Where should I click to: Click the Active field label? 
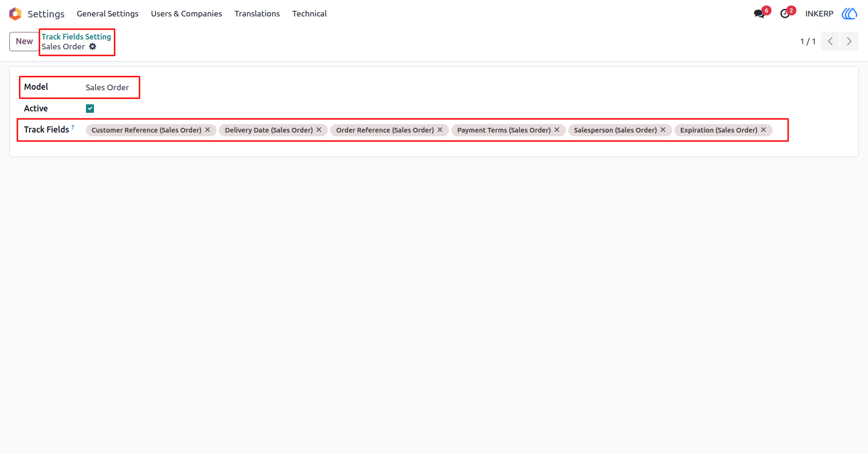[36, 109]
